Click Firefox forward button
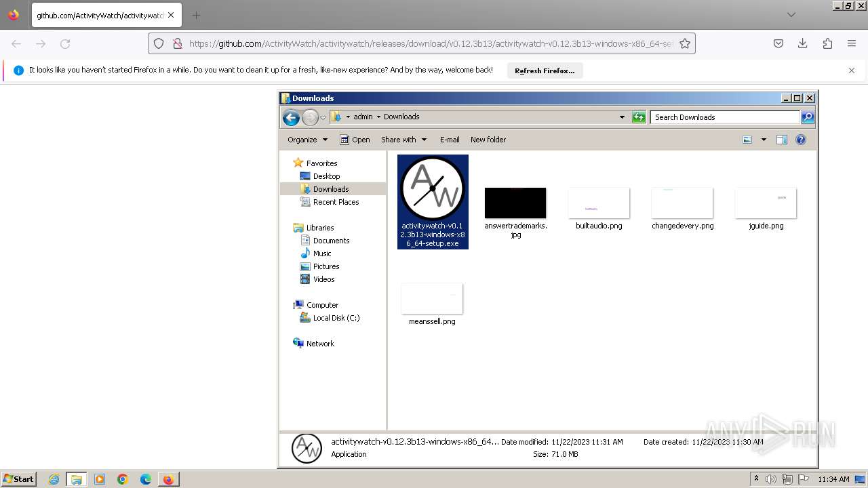868x488 pixels. [41, 43]
